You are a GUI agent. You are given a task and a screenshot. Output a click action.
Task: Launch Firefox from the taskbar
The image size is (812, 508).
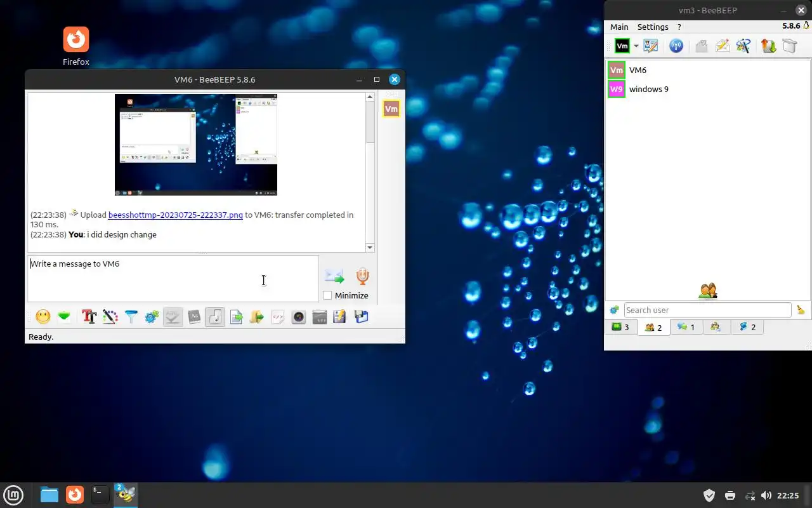click(75, 495)
